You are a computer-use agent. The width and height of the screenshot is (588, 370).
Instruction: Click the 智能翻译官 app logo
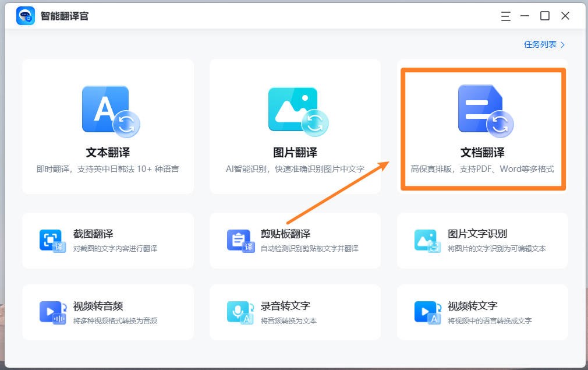(24, 16)
